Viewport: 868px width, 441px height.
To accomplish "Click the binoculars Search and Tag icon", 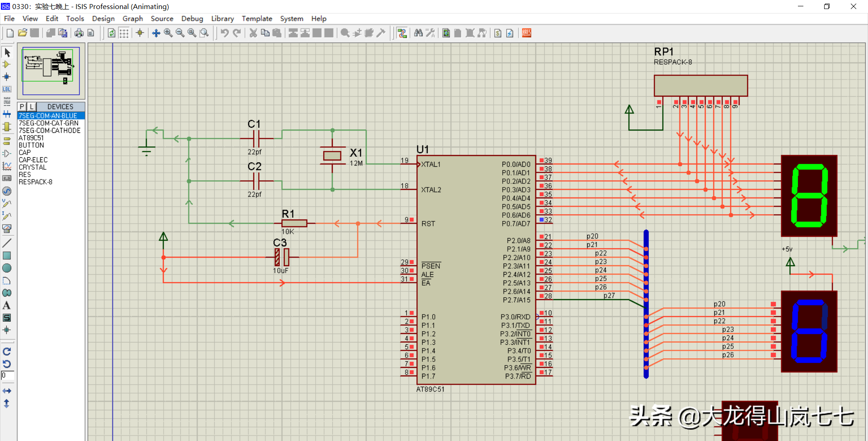I will (418, 33).
